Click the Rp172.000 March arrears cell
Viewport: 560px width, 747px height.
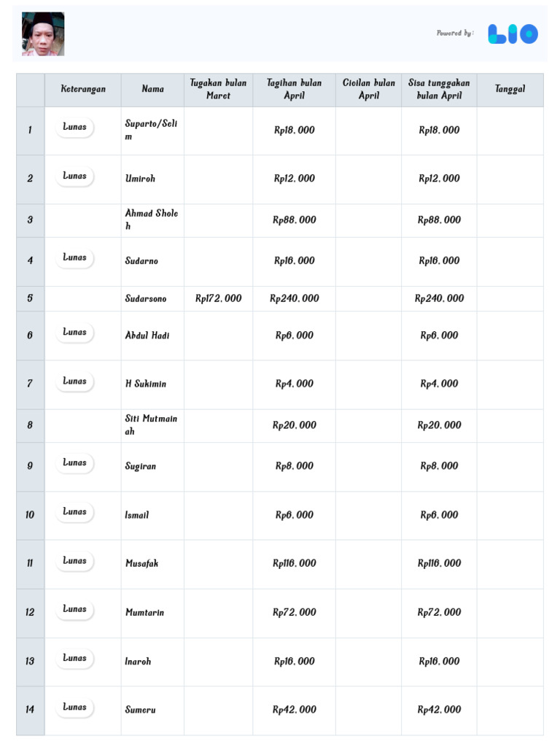pyautogui.click(x=219, y=299)
